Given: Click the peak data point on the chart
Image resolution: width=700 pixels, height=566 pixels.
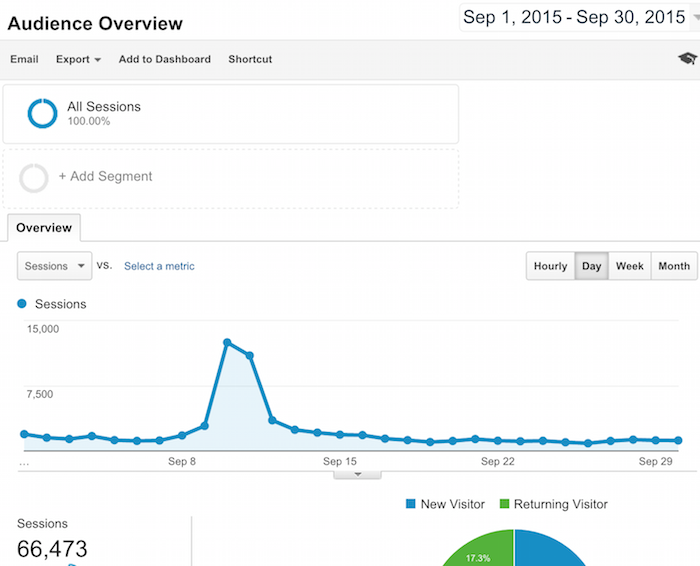Looking at the screenshot, I should [227, 342].
